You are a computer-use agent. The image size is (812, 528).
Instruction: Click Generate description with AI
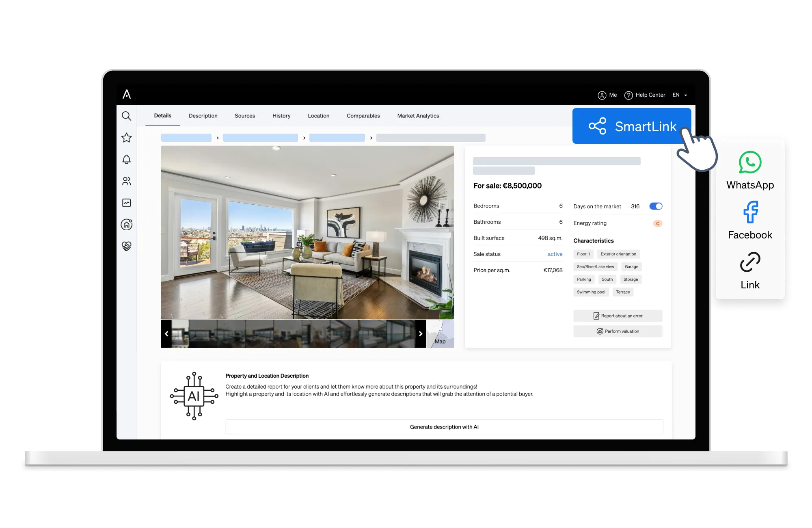(444, 427)
